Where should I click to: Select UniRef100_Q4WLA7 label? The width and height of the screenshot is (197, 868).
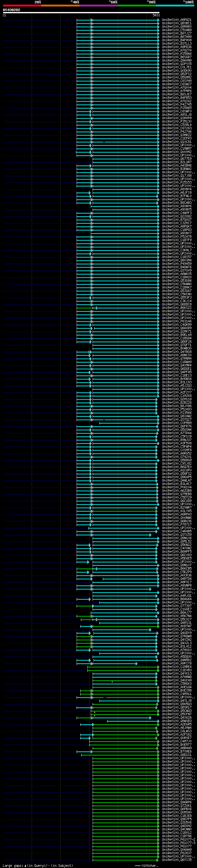point(177,481)
